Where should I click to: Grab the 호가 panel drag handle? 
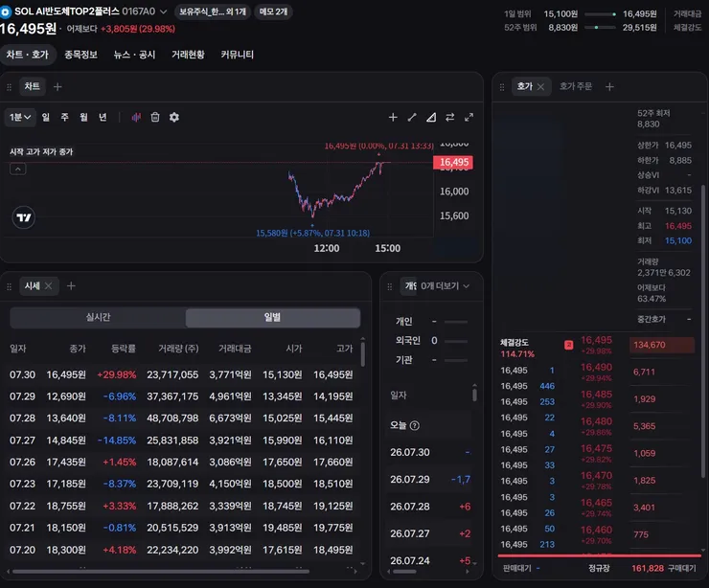[502, 87]
